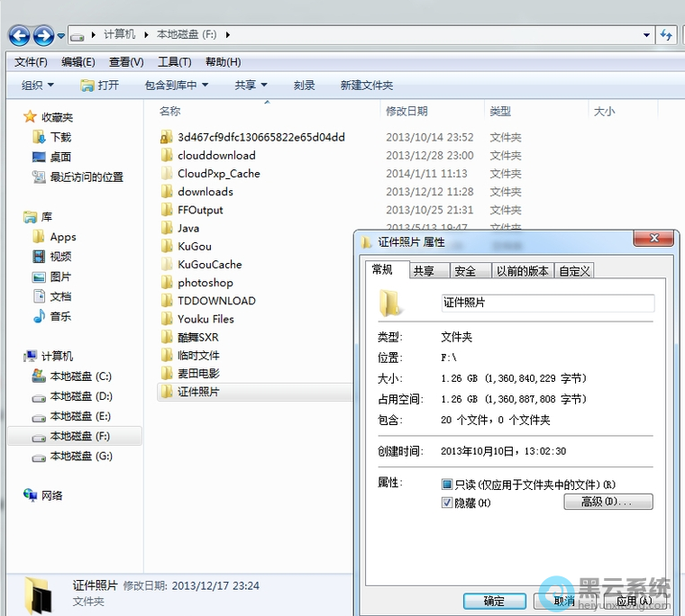Click the refresh icon beside address bar

667,35
